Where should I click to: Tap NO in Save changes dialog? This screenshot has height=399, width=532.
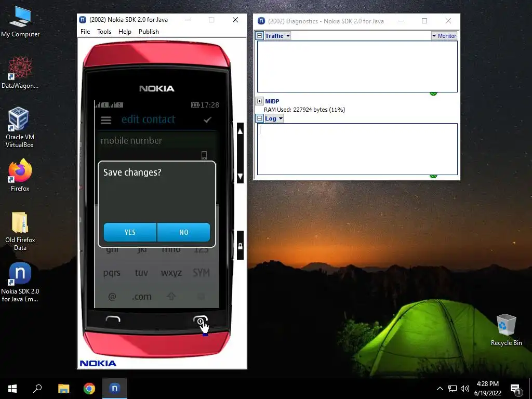[183, 232]
